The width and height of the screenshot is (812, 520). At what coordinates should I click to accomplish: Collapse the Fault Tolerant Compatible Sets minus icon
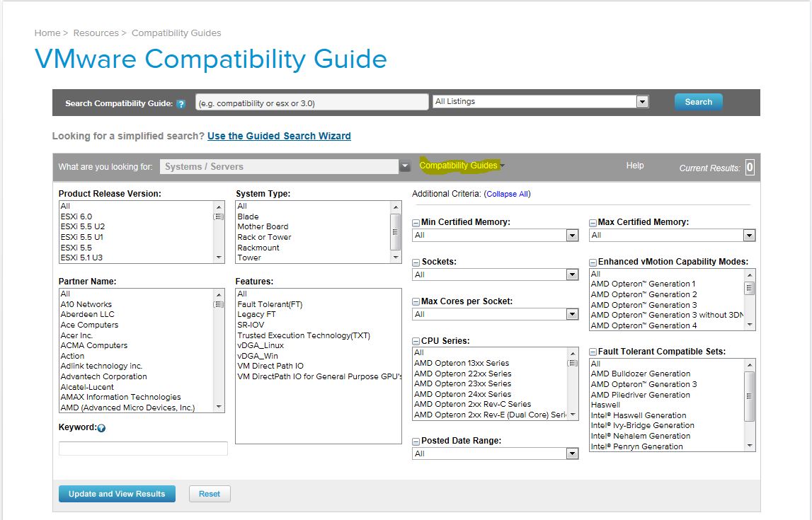tap(593, 352)
